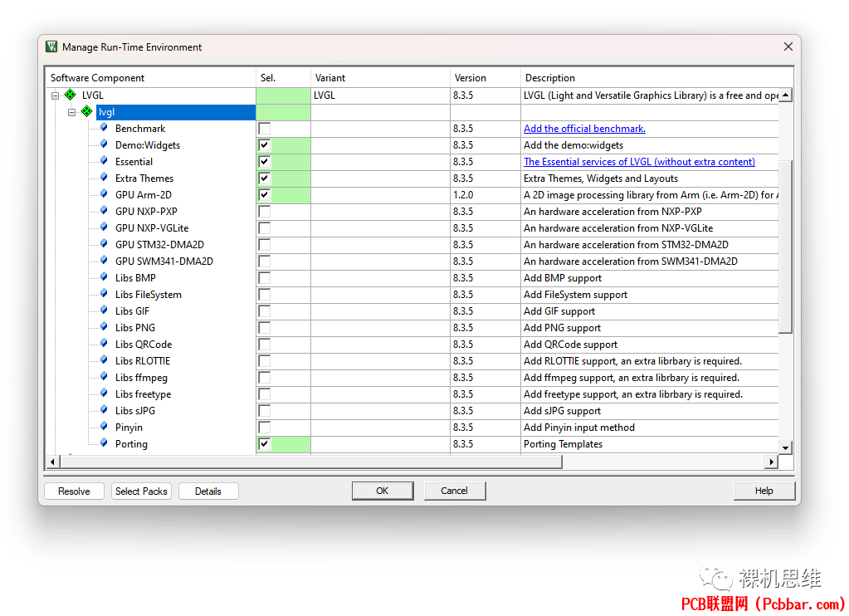Click the GPU NXP-PXP component icon
Image resolution: width=849 pixels, height=616 pixels.
pyautogui.click(x=104, y=211)
